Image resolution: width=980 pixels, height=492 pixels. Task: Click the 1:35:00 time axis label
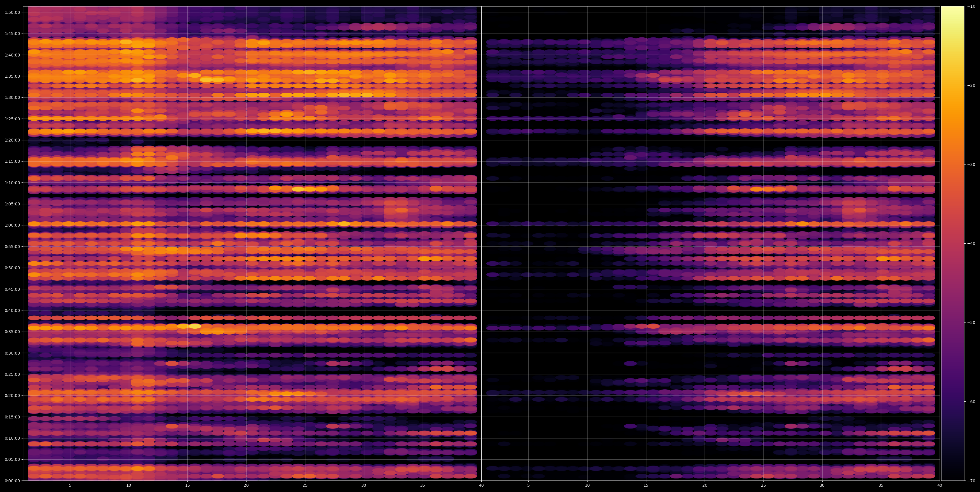point(12,76)
